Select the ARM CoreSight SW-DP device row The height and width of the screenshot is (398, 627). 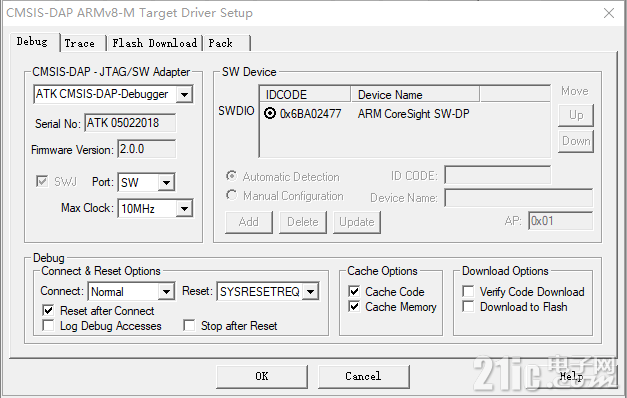click(x=405, y=114)
